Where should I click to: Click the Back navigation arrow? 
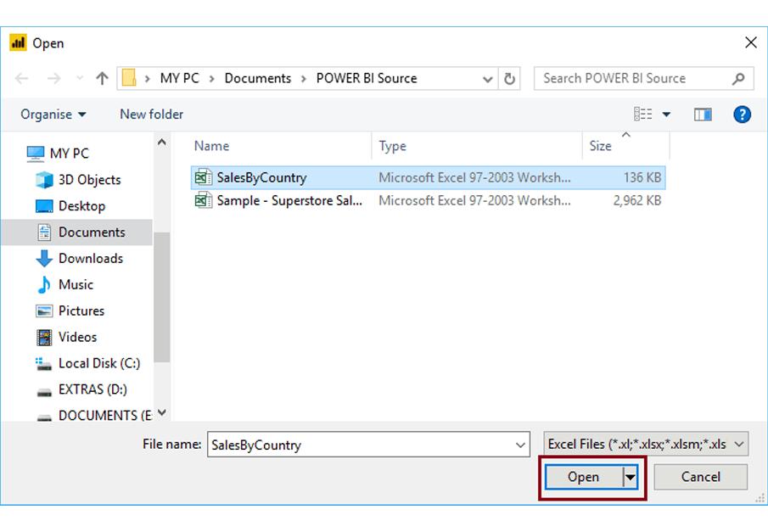click(21, 78)
